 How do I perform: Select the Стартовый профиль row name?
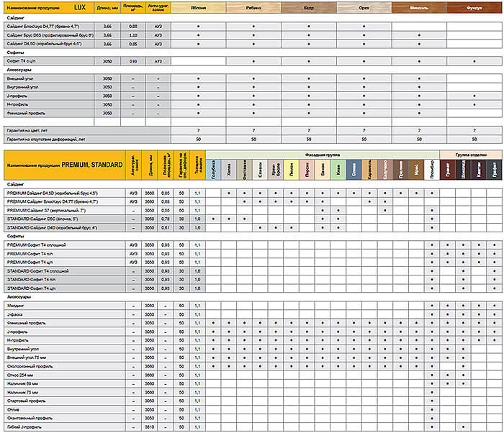pyautogui.click(x=26, y=401)
